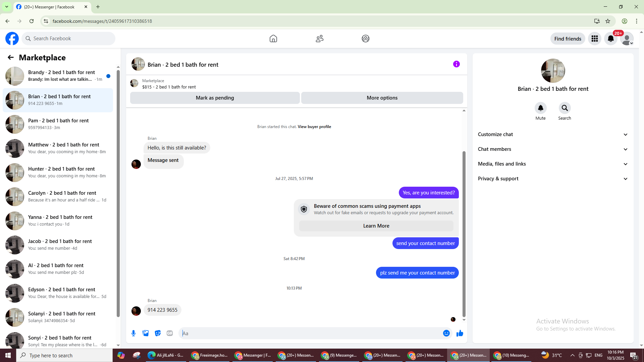Open Hunter's 2 bed 1 bath conversation

pyautogui.click(x=58, y=173)
